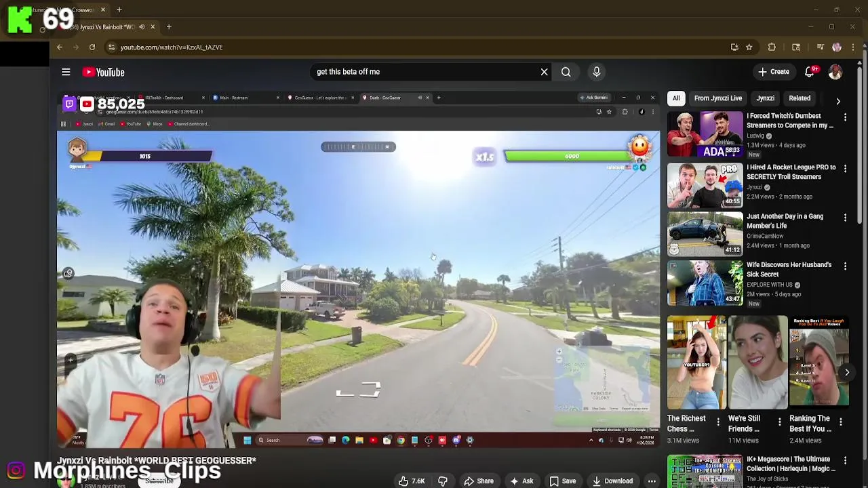
Task: Open options for 'I Hired A Rocket League PRO'
Action: coord(845,169)
